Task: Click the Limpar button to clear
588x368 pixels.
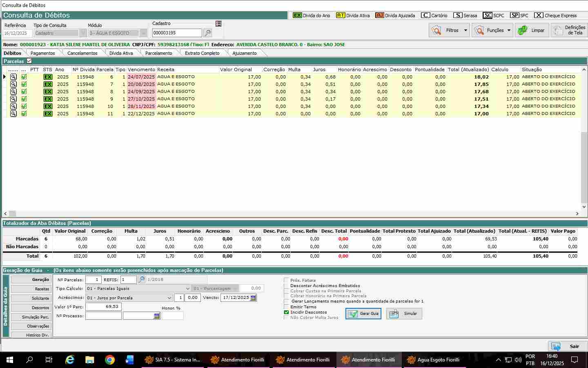Action: tap(532, 30)
